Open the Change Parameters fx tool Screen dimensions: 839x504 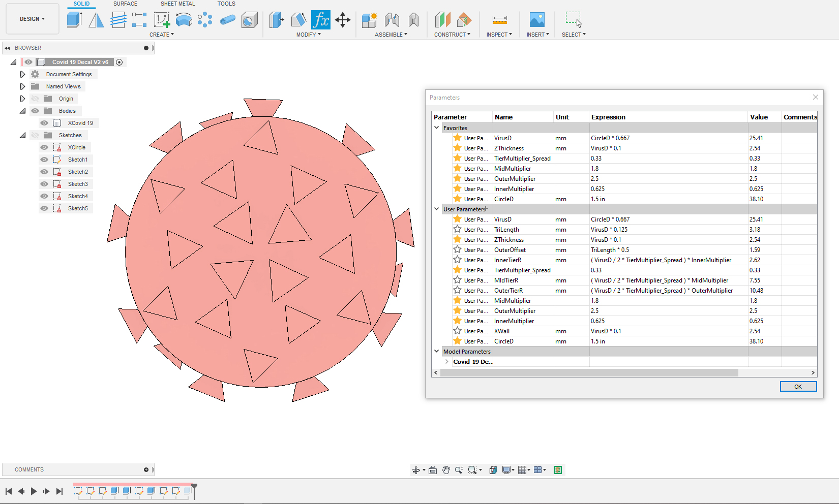pos(320,20)
